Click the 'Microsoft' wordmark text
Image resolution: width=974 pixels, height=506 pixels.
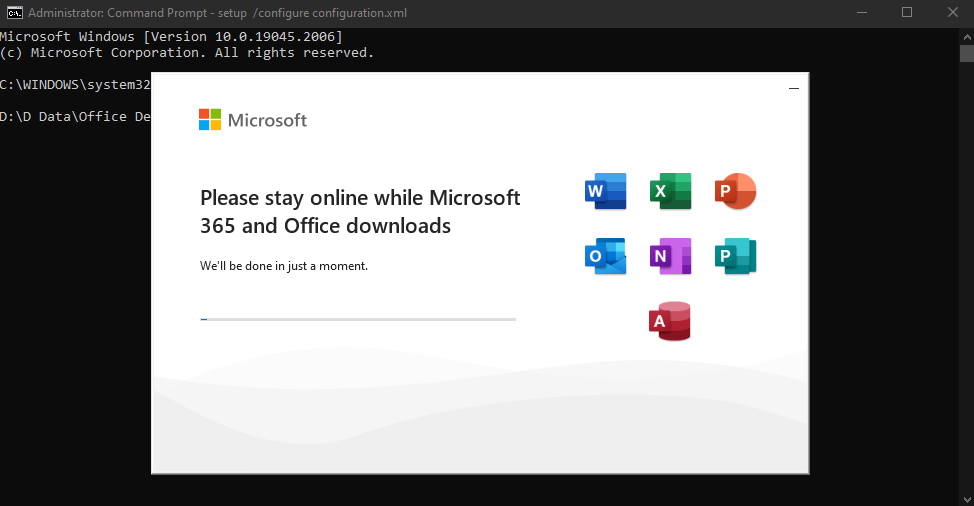point(267,120)
